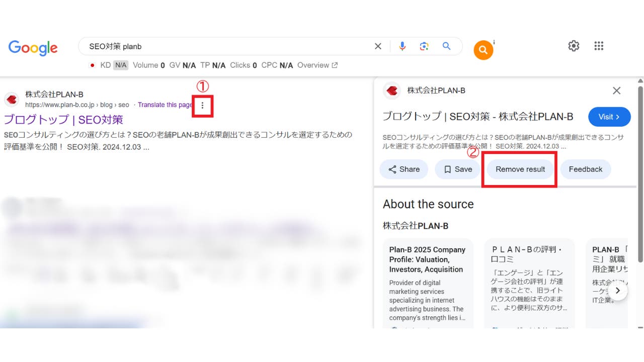
Task: Open ブログトップ | SEO対策 result title
Action: click(63, 119)
